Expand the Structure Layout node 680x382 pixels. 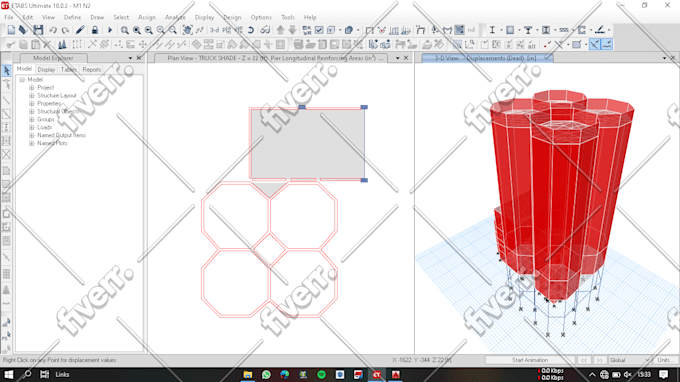[x=31, y=95]
